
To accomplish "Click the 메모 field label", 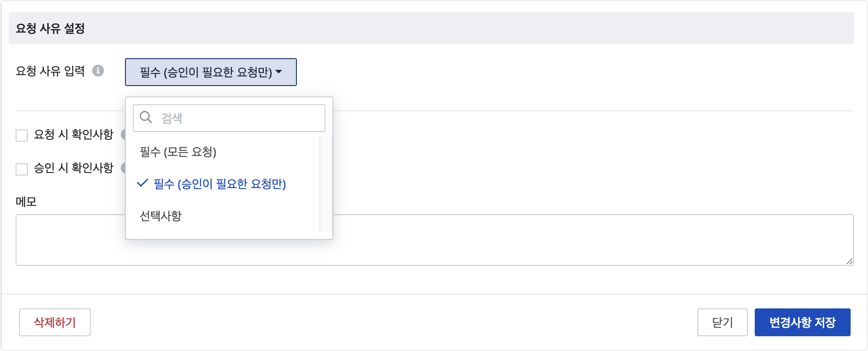I will [x=26, y=202].
